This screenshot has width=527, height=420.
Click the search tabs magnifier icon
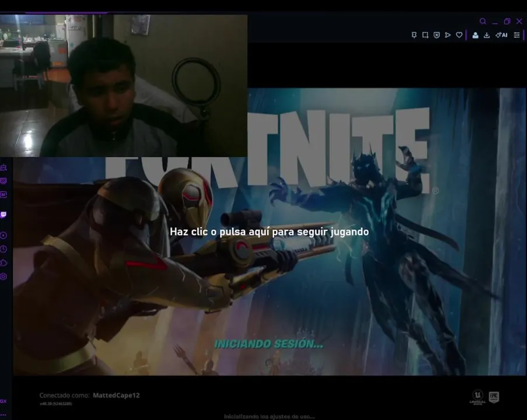click(x=483, y=22)
